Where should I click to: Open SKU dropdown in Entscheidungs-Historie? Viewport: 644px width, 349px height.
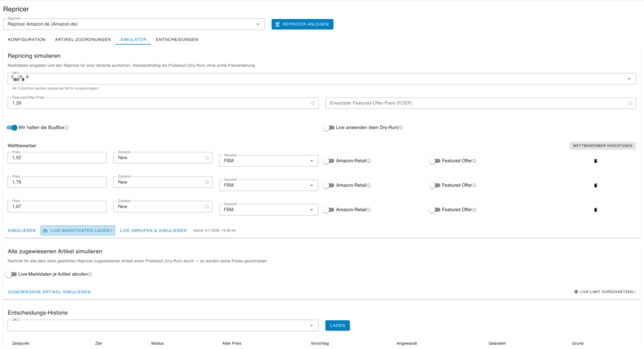(163, 326)
